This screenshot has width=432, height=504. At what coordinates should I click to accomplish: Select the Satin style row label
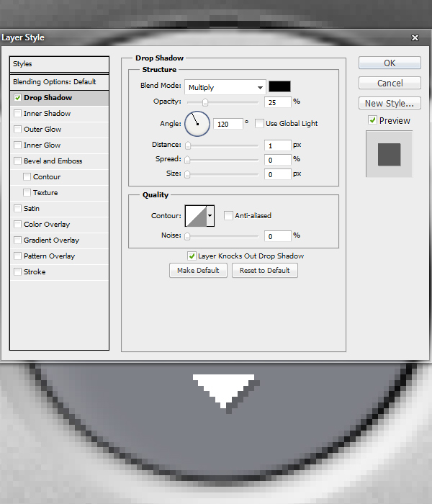[32, 209]
